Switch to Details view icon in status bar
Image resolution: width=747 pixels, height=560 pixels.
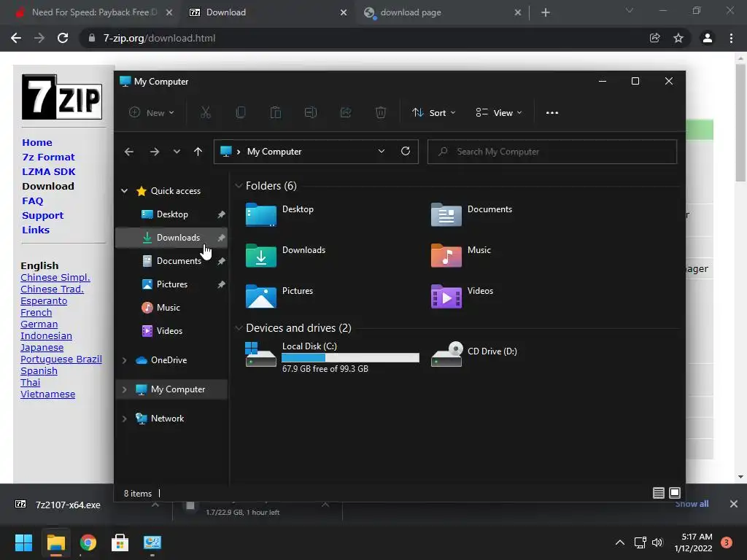click(x=659, y=493)
